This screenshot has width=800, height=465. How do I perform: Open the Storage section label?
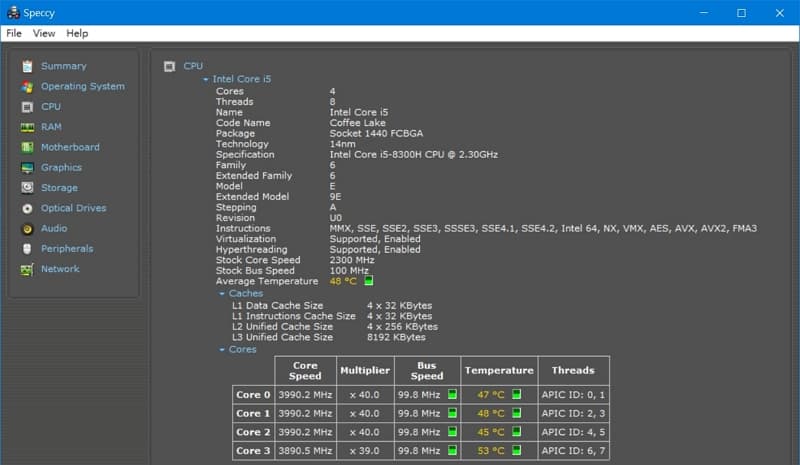[x=60, y=188]
